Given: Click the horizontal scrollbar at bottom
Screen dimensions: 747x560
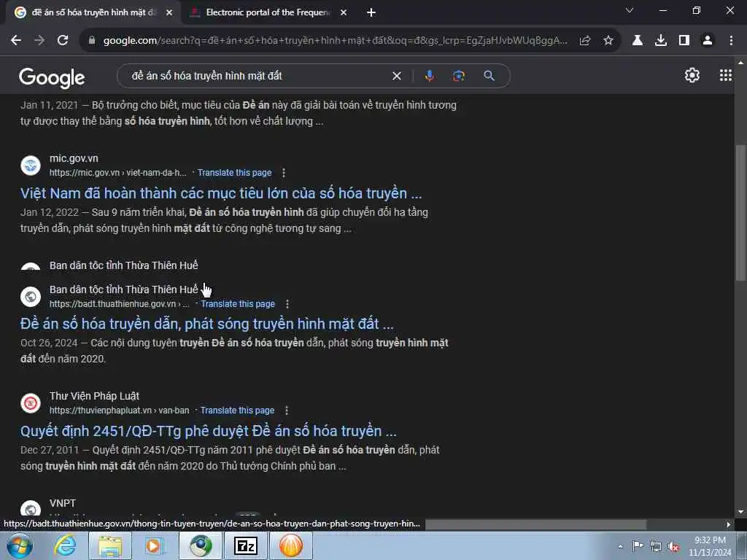Looking at the screenshot, I should pos(535,524).
